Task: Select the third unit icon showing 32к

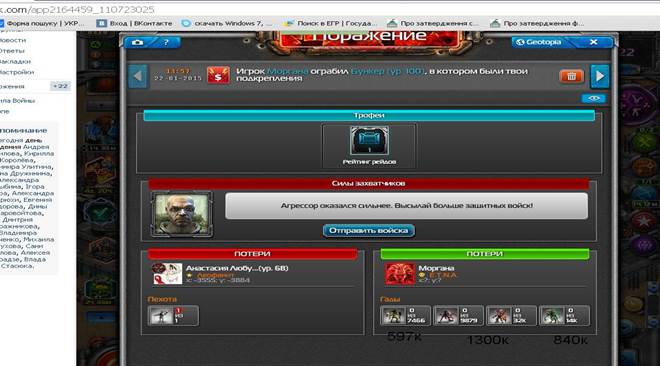Action: click(x=511, y=316)
